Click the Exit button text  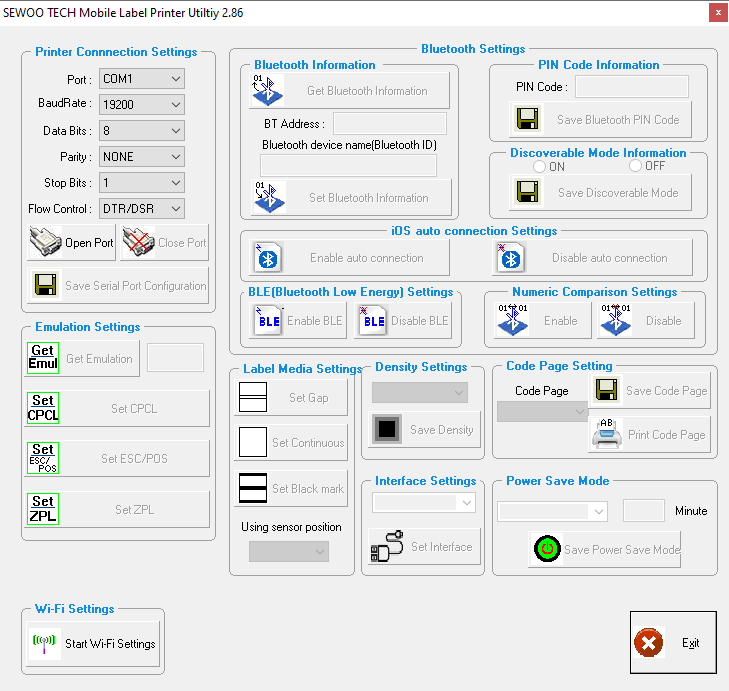click(x=690, y=643)
